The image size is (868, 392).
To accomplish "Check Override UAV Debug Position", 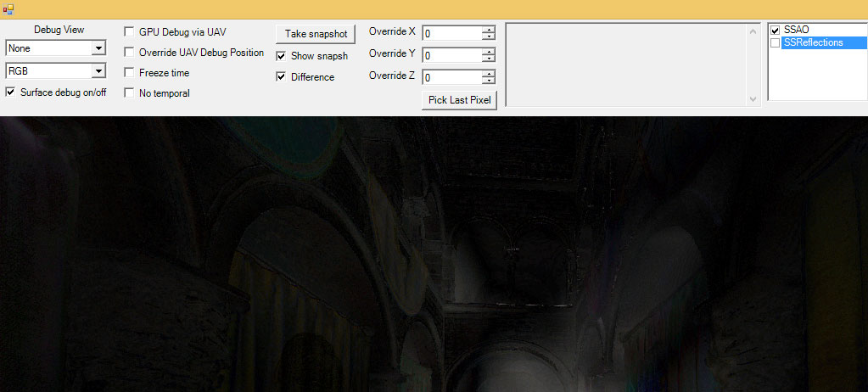I will 130,53.
